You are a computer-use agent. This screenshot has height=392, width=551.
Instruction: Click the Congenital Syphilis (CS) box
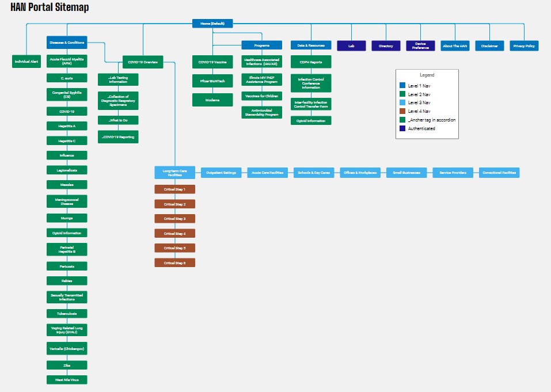(x=67, y=94)
